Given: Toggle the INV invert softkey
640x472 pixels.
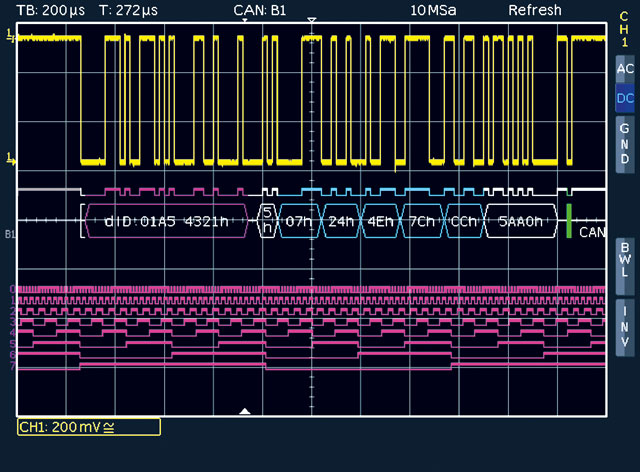Looking at the screenshot, I should [625, 327].
